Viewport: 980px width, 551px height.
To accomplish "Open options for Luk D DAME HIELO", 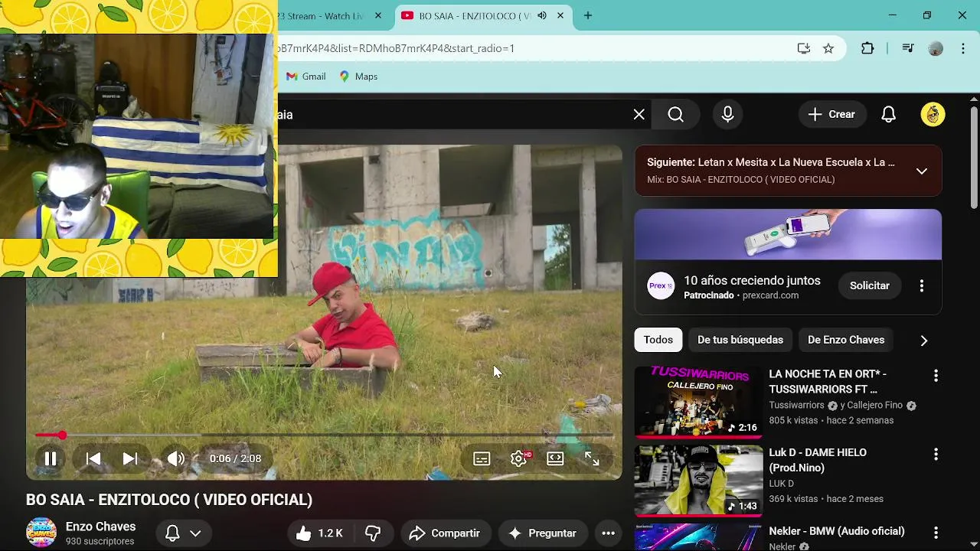I will (x=936, y=455).
